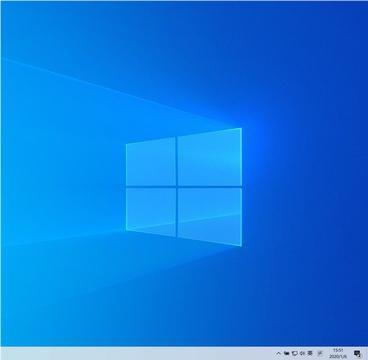Open the speaker volume tray icon

coord(302,353)
